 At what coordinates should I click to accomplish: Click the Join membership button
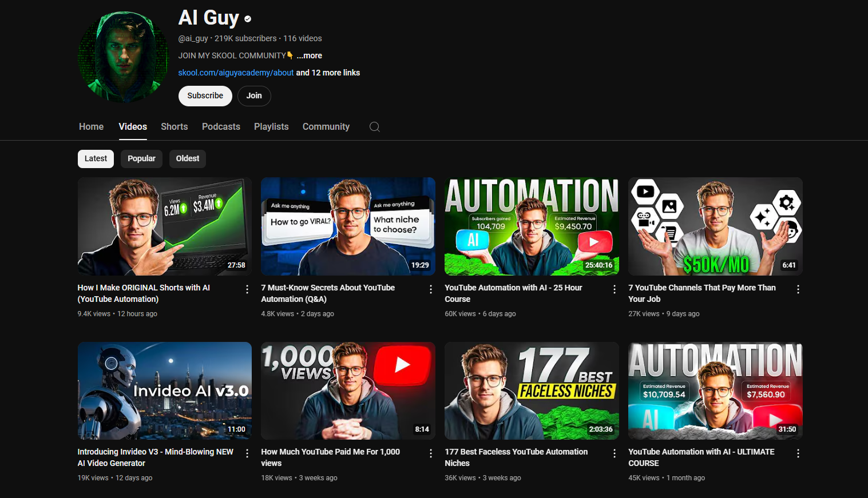254,96
